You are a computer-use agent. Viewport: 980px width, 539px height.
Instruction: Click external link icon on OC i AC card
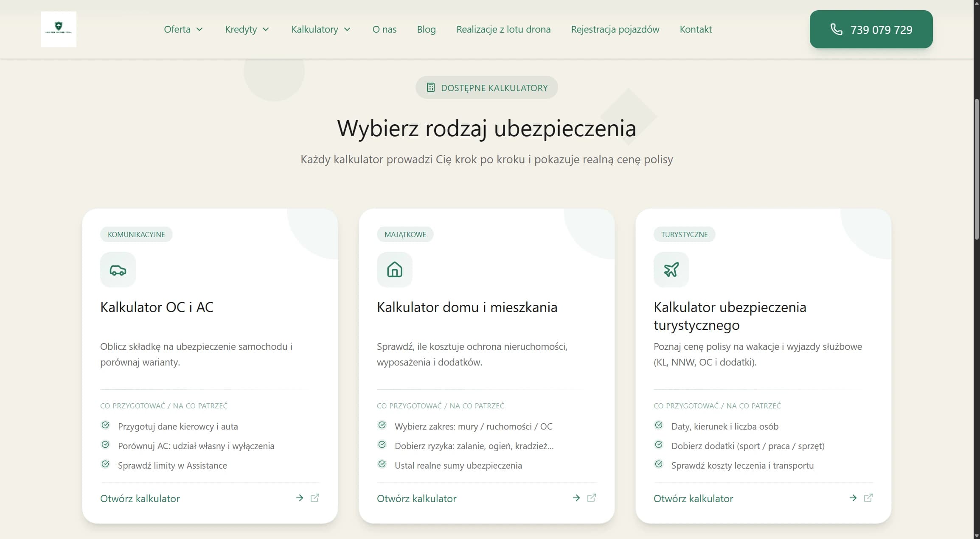pyautogui.click(x=315, y=498)
